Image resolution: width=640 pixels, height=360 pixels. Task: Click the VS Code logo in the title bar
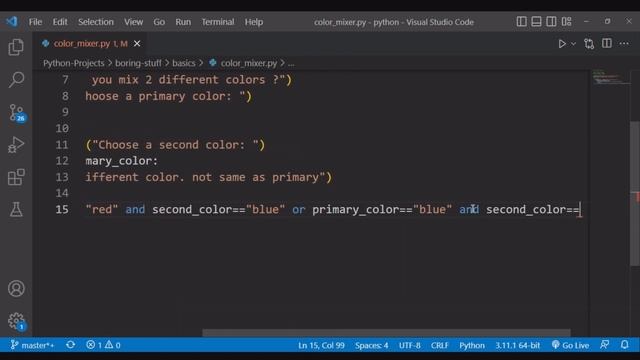12,21
